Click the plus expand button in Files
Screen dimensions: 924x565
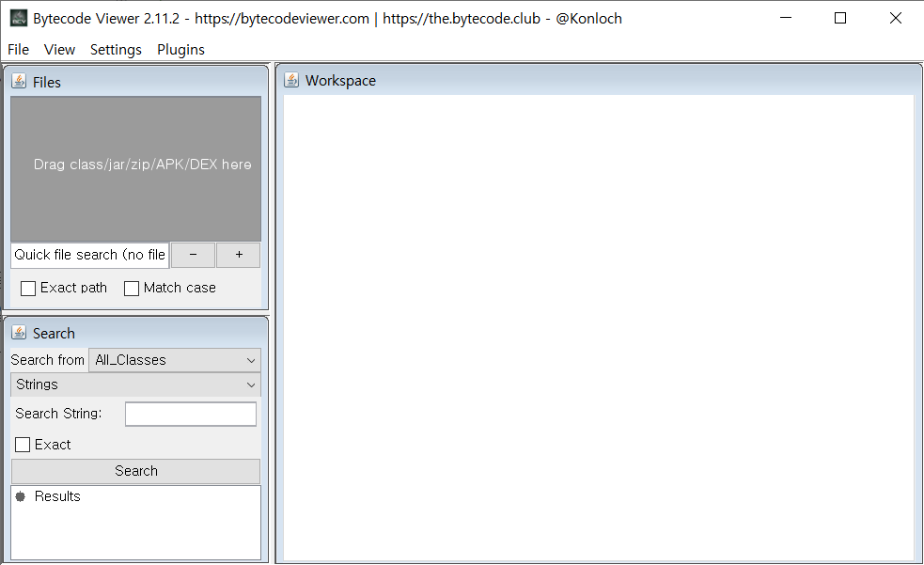(238, 255)
